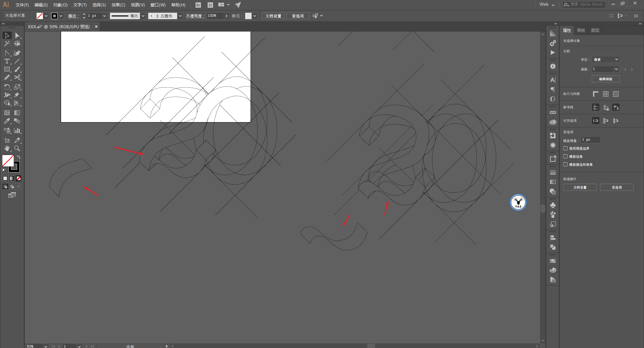
Task: Open the Web workspace switcher dropdown
Action: click(547, 4)
